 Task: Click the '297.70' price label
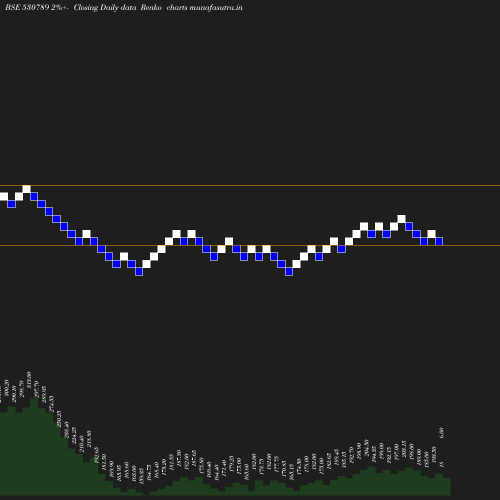click(x=37, y=389)
